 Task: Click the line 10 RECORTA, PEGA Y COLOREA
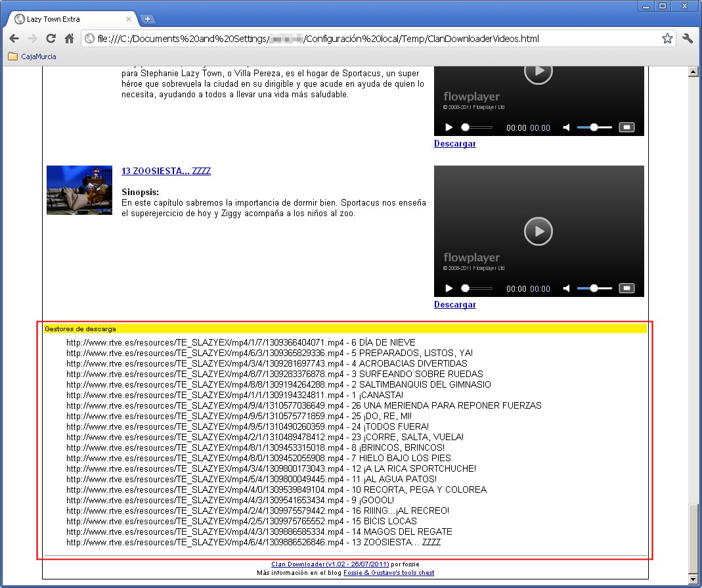pos(276,490)
